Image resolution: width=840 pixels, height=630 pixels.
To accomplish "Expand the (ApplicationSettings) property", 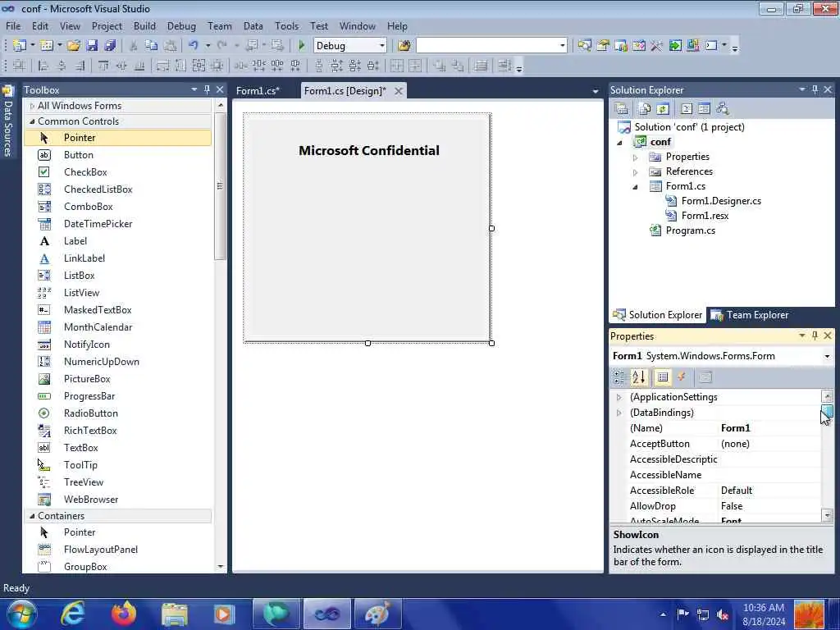I will pos(619,397).
